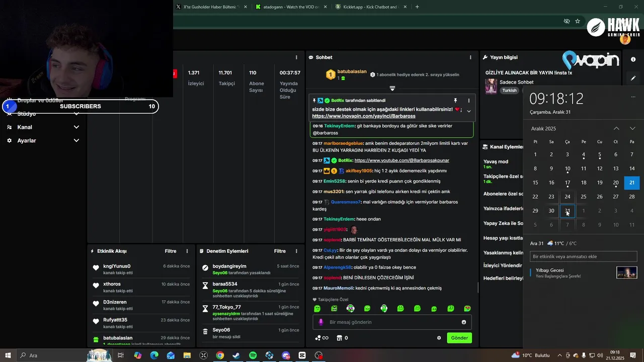
Task: Focus the 'Bir etkinlik veya anımsatıcı ekle' field
Action: click(x=584, y=256)
